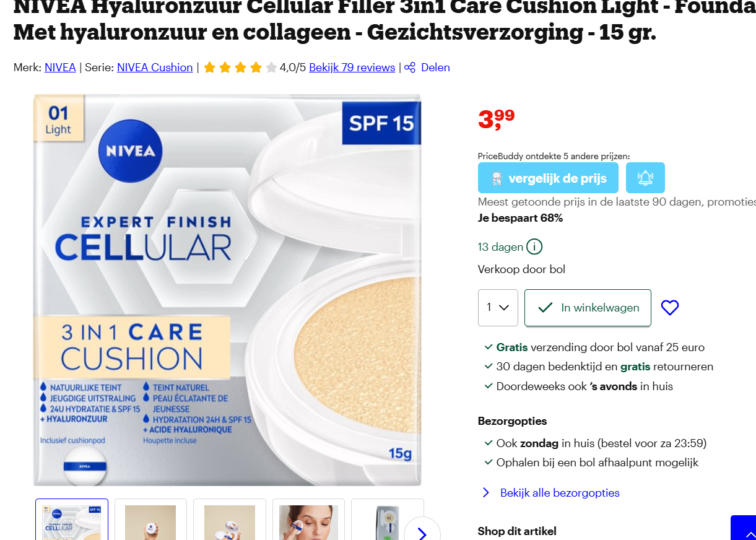
Task: Click the share icon next to Delen
Action: point(410,67)
